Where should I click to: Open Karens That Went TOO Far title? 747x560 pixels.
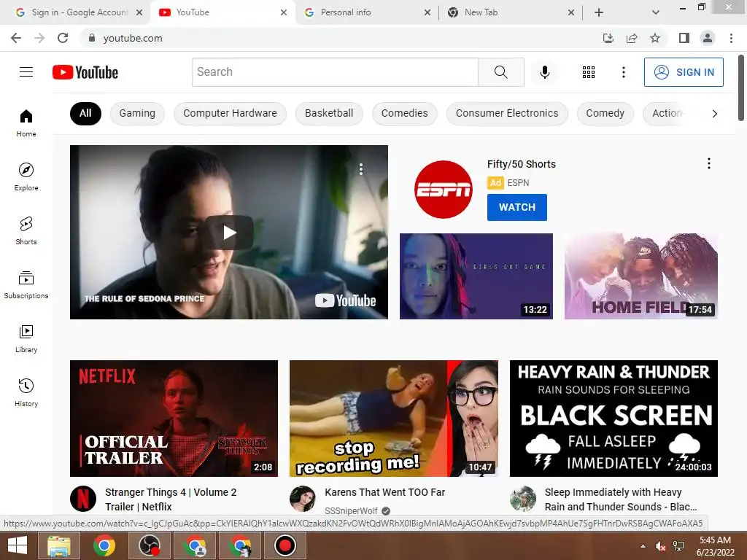tap(385, 492)
